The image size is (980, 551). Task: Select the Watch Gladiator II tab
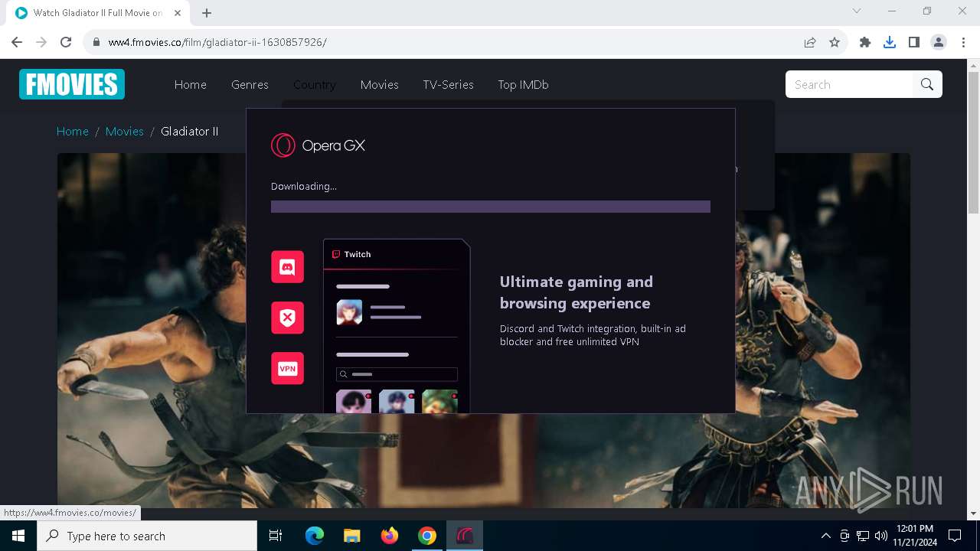pyautogui.click(x=97, y=13)
